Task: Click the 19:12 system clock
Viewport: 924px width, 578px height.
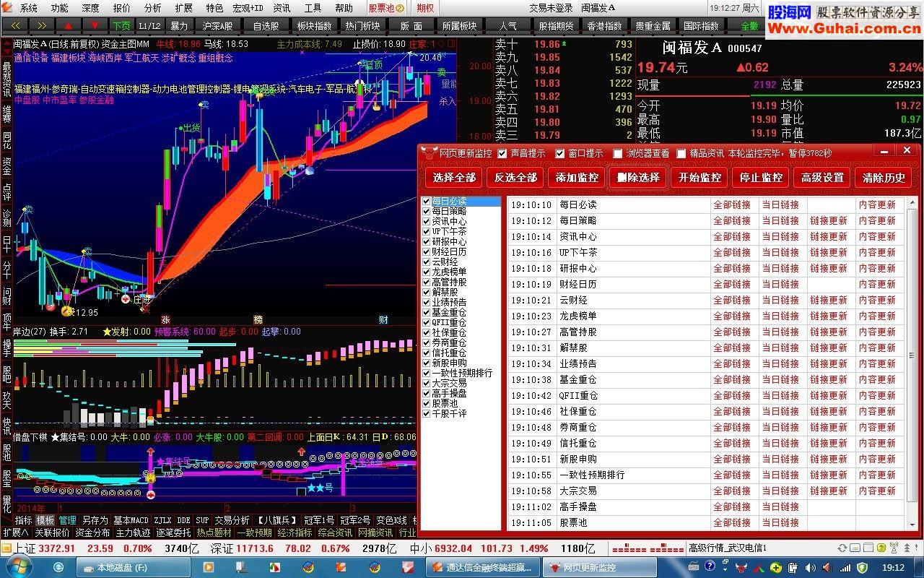Action: (893, 568)
